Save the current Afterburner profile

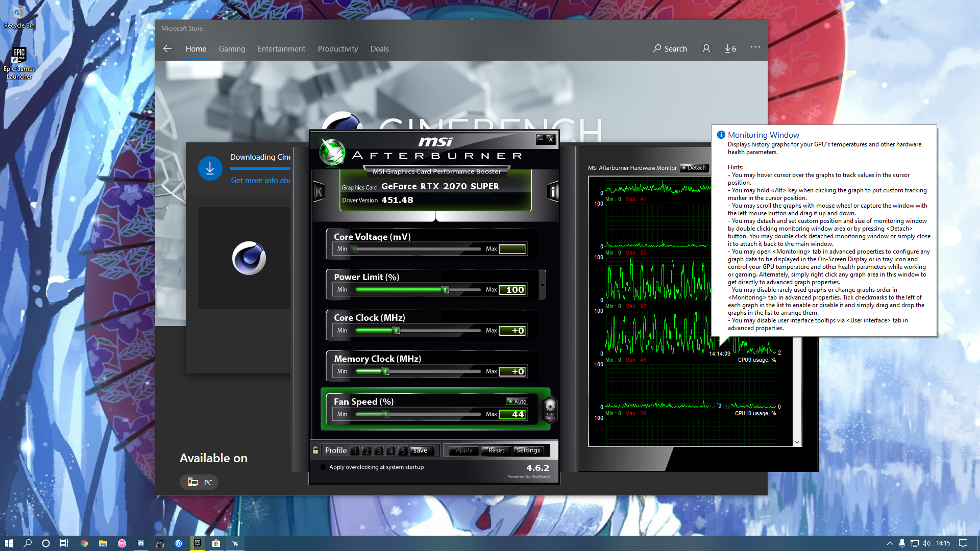[x=423, y=450]
